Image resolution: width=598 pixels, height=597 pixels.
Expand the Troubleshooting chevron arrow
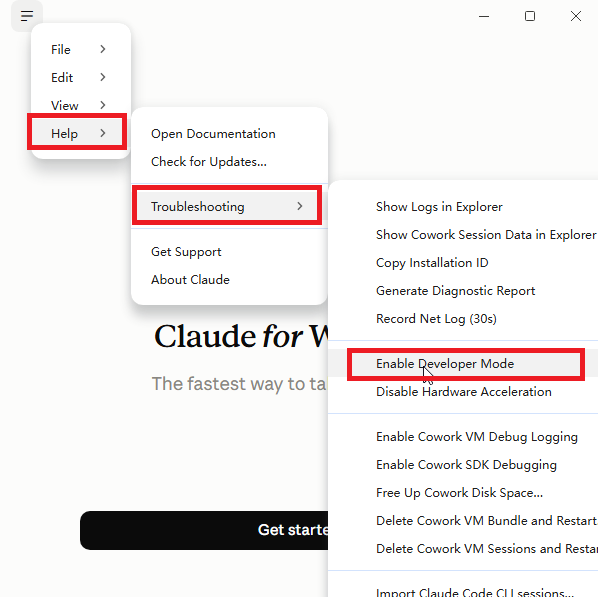point(300,206)
